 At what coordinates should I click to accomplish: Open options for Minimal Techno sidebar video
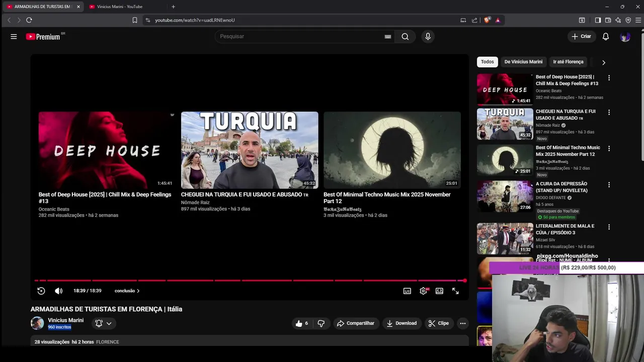[x=609, y=148]
